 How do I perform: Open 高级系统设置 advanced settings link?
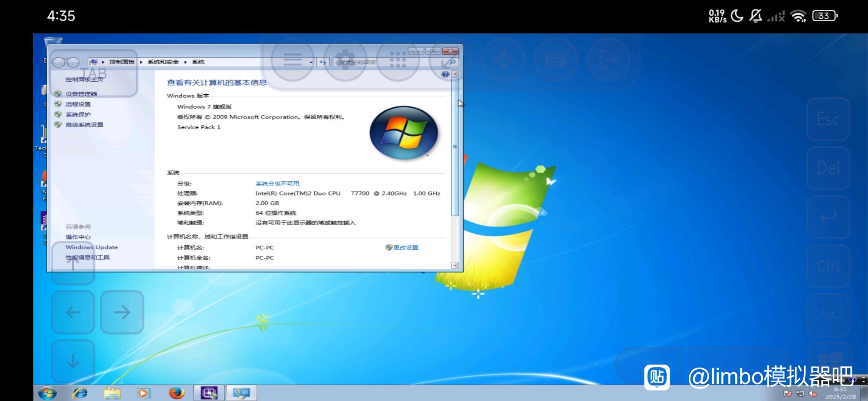84,125
